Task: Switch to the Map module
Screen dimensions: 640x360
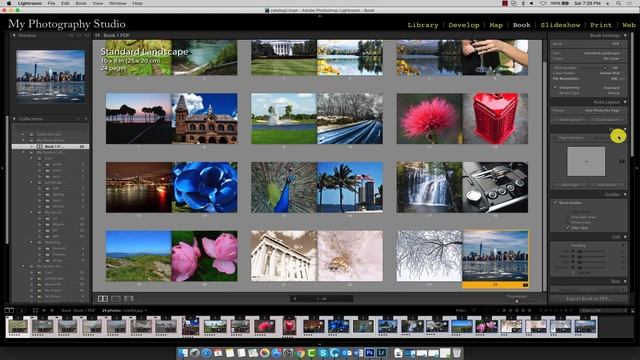Action: (496, 25)
